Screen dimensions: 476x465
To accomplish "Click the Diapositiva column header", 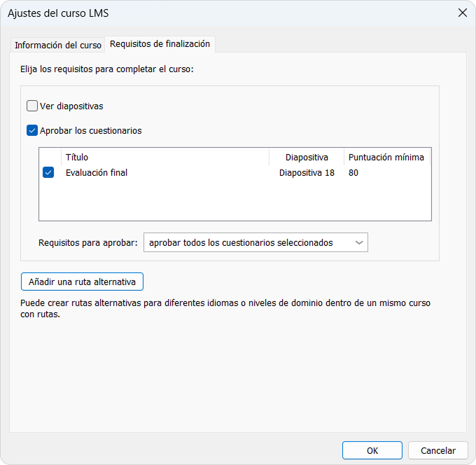I will tap(307, 157).
